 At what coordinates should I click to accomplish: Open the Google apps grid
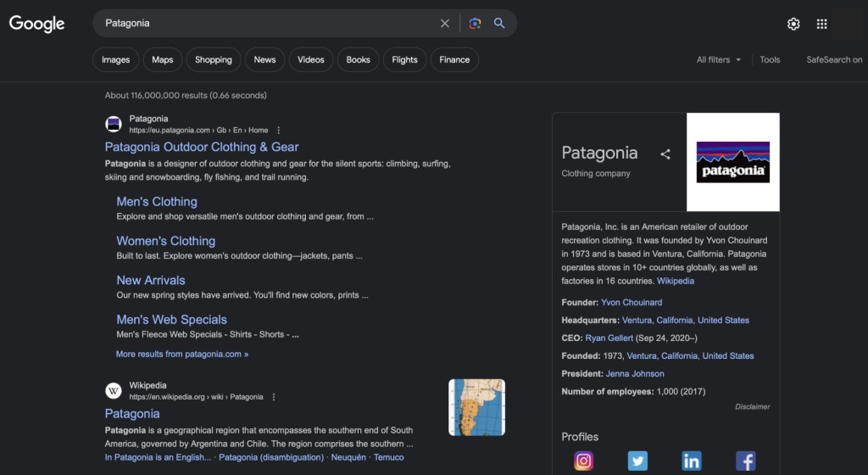[821, 24]
